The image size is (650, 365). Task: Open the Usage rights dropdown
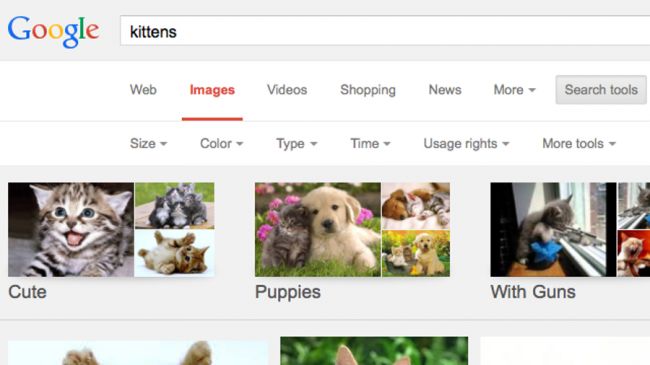coord(466,144)
